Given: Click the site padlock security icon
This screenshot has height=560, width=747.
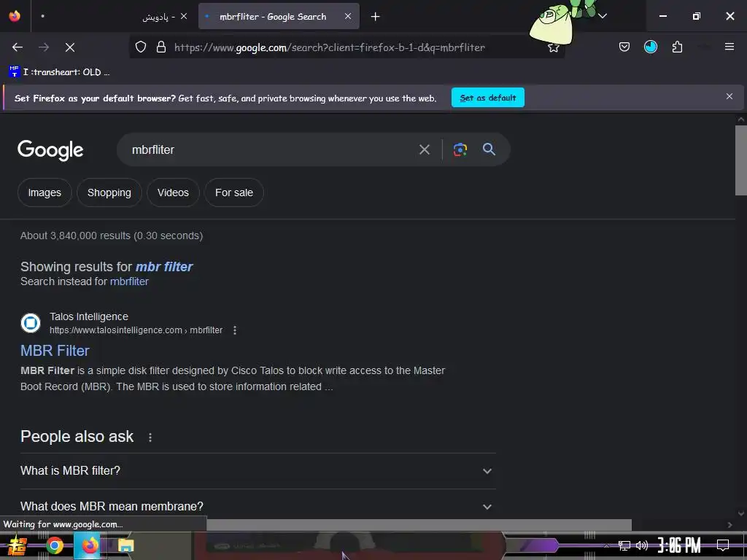Looking at the screenshot, I should point(161,47).
